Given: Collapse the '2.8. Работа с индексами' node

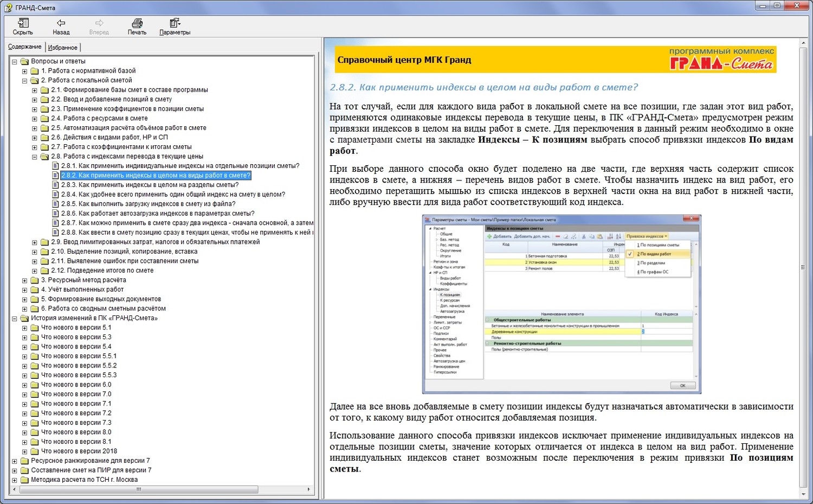Looking at the screenshot, I should tap(34, 157).
